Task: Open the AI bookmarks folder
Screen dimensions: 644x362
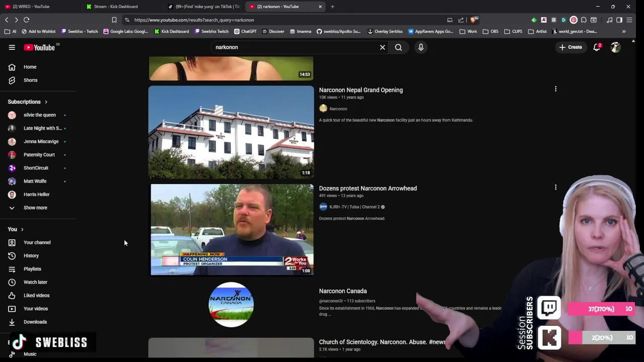Action: (x=10, y=31)
